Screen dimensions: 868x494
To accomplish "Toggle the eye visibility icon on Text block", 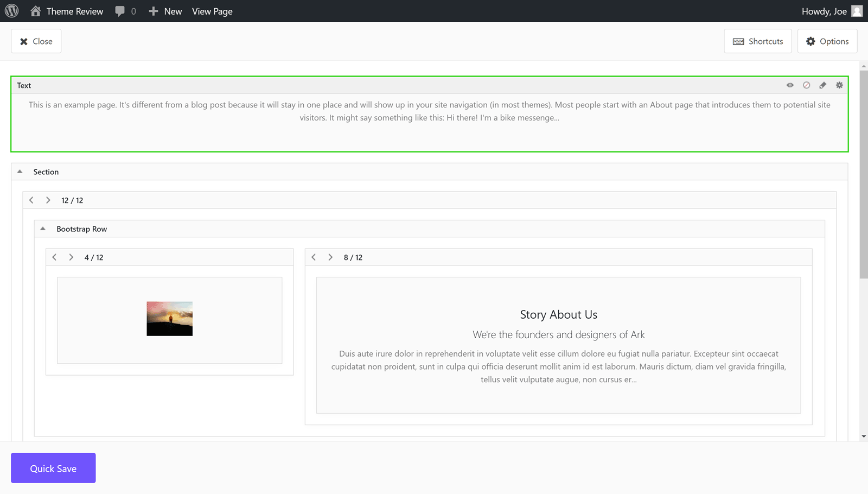I will pos(790,85).
